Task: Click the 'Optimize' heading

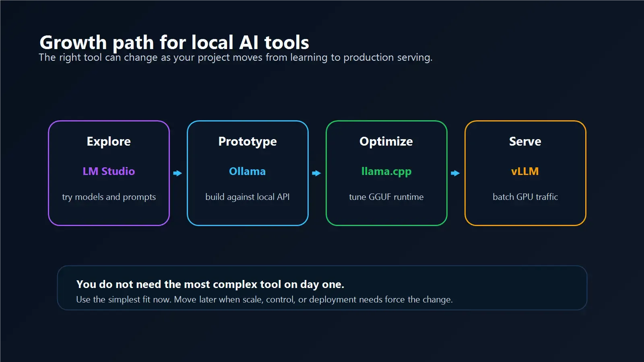Action: (386, 142)
